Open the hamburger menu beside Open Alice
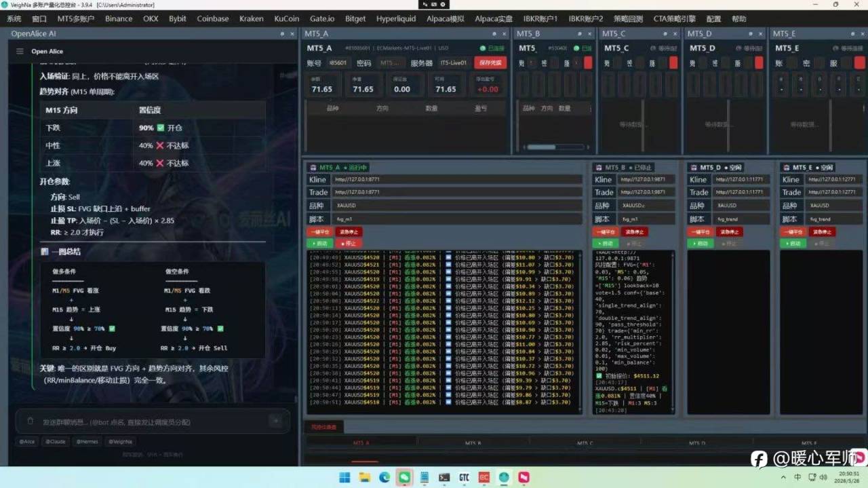Image resolution: width=868 pixels, height=488 pixels. point(20,51)
